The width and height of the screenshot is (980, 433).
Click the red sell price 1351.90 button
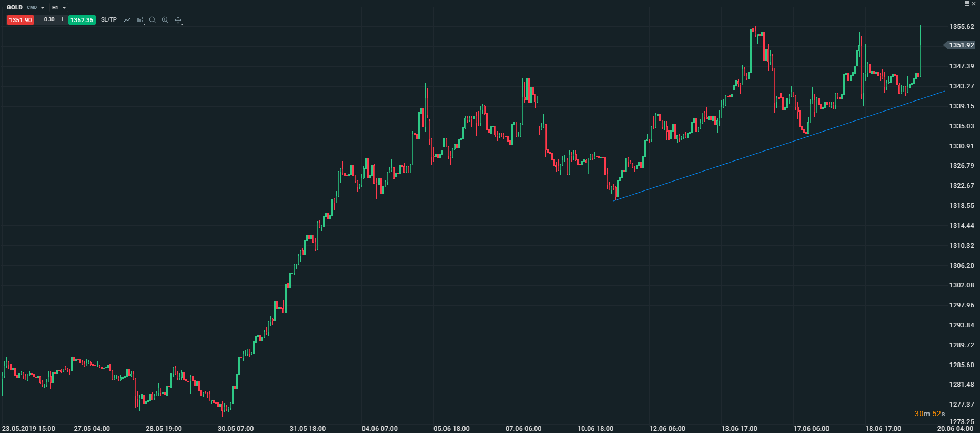tap(20, 20)
